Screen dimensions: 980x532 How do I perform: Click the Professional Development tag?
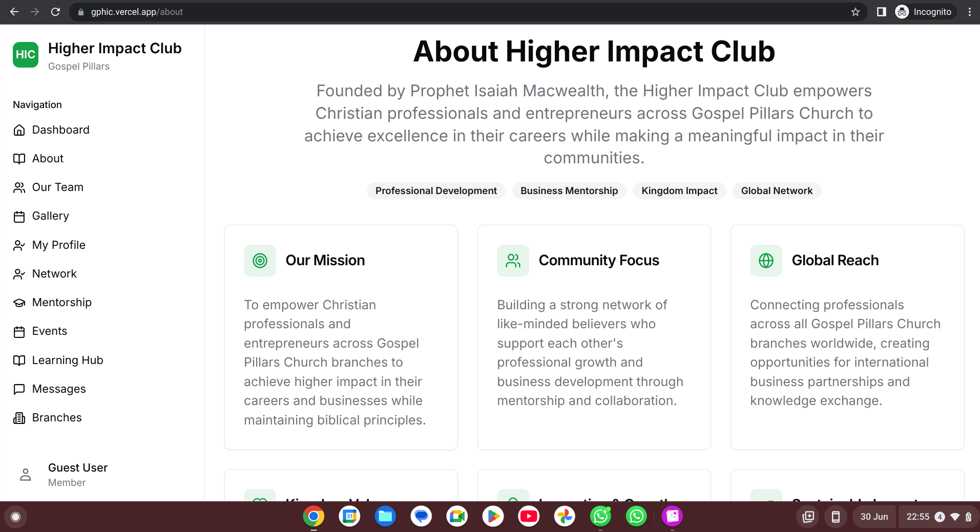[436, 191]
